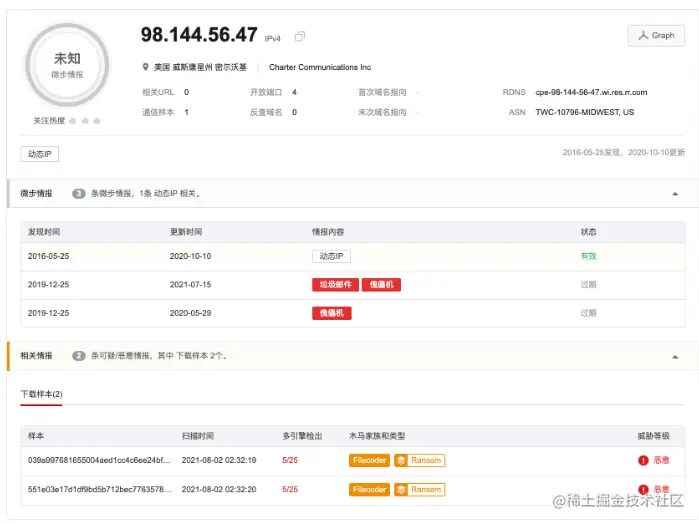The image size is (699, 524).
Task: Collapse the 微步情报 section
Action: [675, 194]
